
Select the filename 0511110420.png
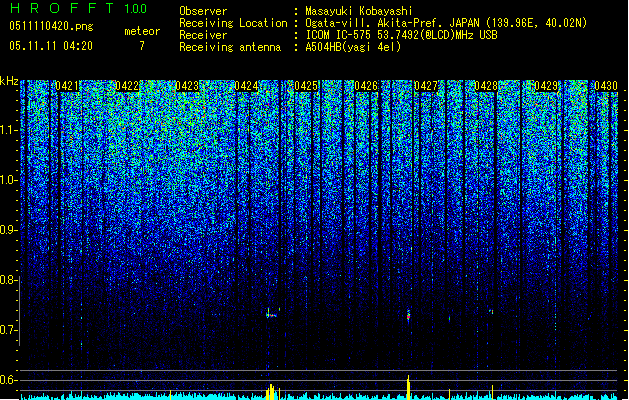tap(51, 26)
